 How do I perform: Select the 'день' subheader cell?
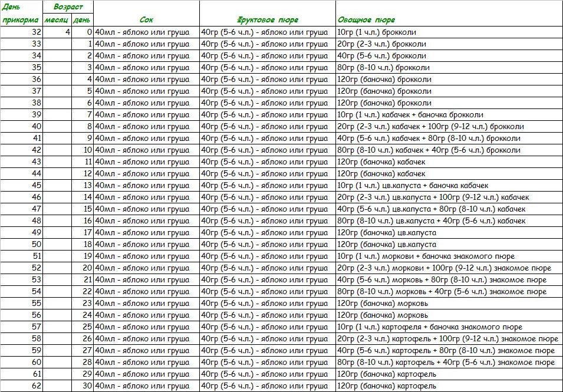point(83,19)
